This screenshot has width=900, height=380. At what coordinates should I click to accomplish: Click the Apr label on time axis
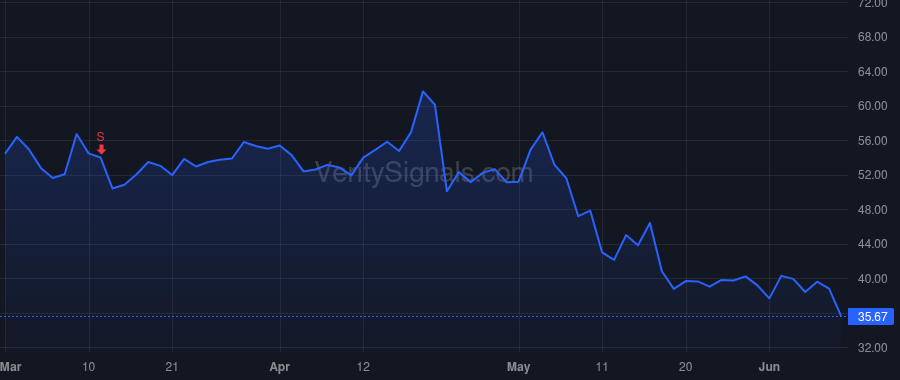280,367
